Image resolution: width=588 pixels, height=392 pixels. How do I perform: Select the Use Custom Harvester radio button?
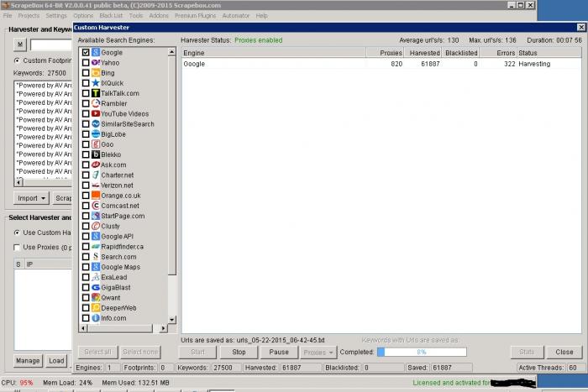coord(17,233)
